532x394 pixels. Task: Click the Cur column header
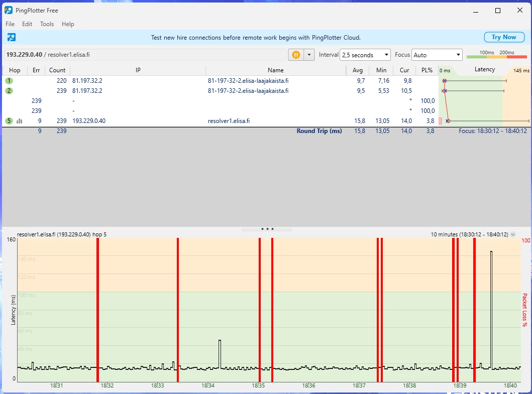point(404,70)
